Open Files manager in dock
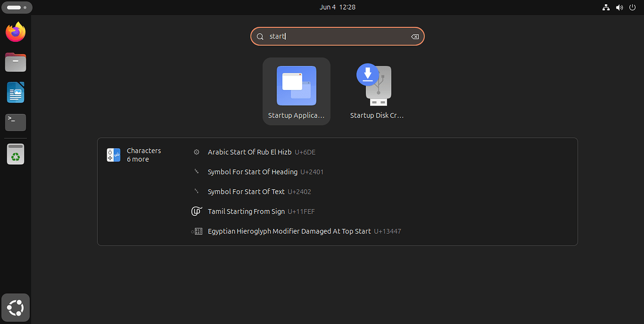Screen dimensions: 644x324 click(x=16, y=62)
